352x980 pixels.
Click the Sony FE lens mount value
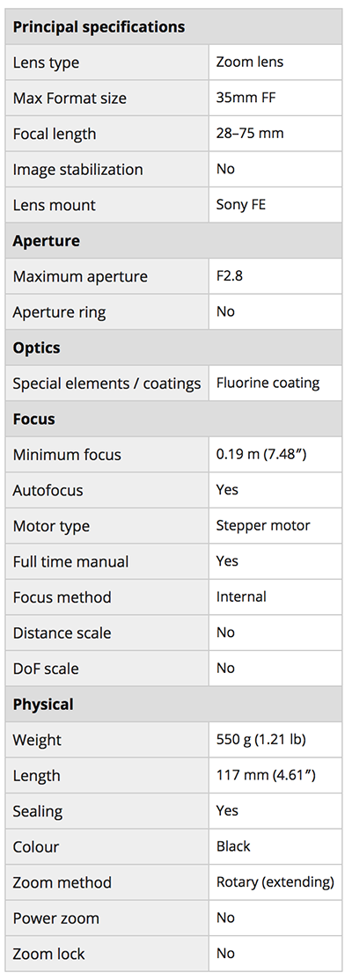241,204
